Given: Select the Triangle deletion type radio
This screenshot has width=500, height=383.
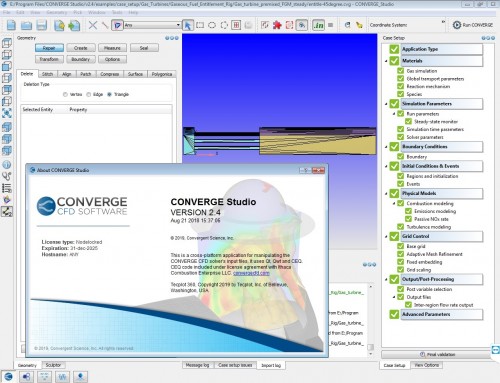Looking at the screenshot, I should pos(109,95).
